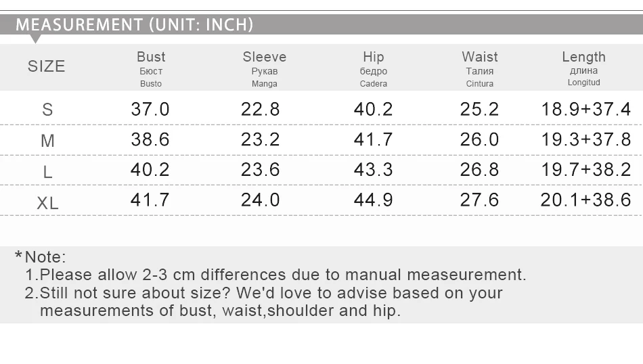Click the 18.9+37.4 length value
The width and height of the screenshot is (643, 364).
(x=586, y=109)
